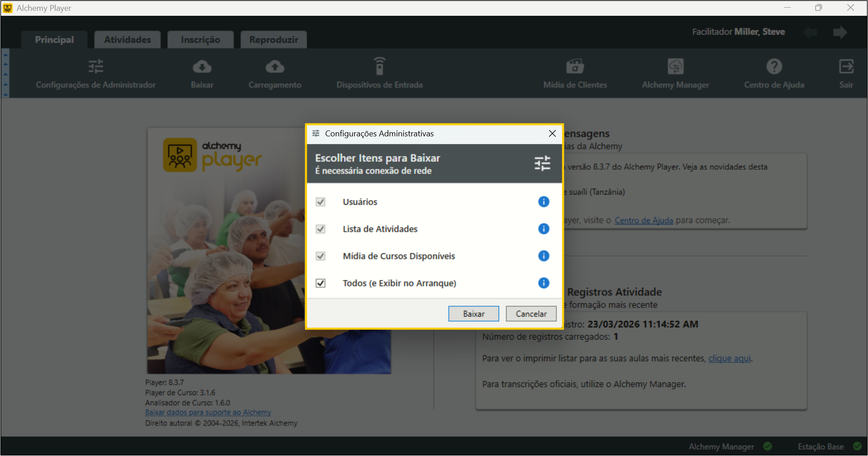The width and height of the screenshot is (868, 456).
Task: Click the collapse strip at left toolbar edge
Action: click(5, 73)
